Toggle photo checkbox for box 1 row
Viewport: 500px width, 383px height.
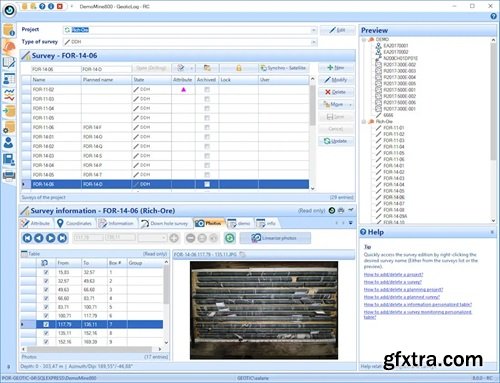46,272
